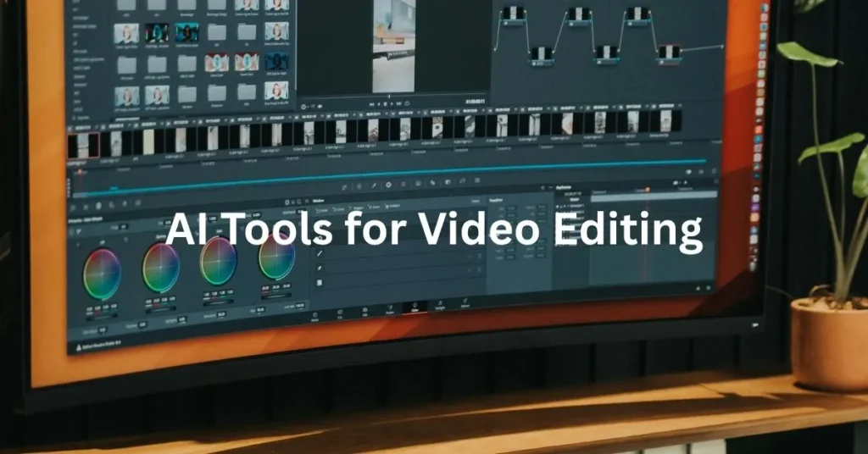Switch to the Edit page tab
The image size is (868, 454).
[364, 313]
